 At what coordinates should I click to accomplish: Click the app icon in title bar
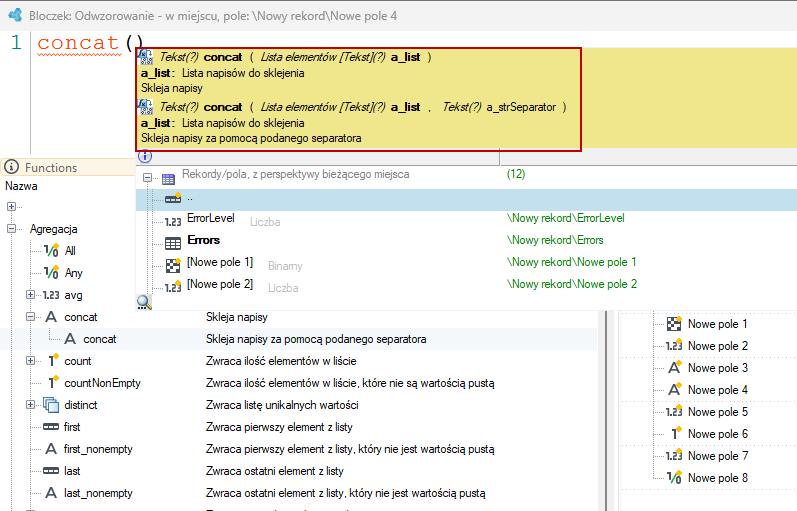(15, 15)
